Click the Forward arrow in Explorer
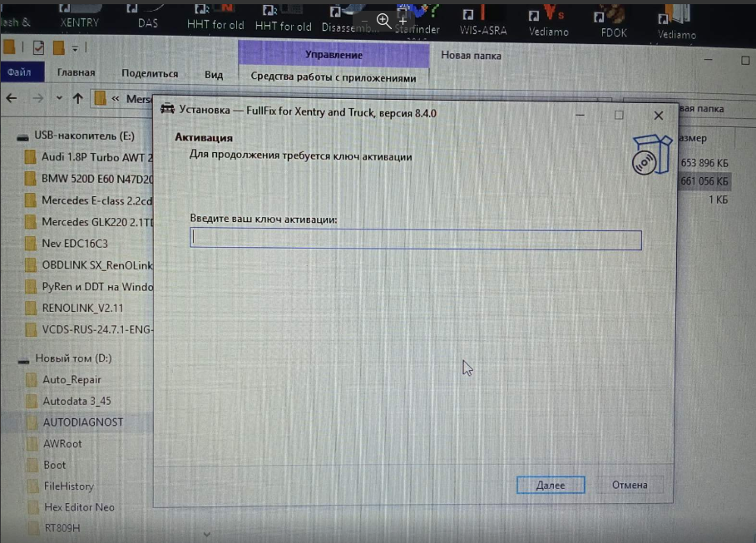The image size is (756, 543). pyautogui.click(x=37, y=98)
